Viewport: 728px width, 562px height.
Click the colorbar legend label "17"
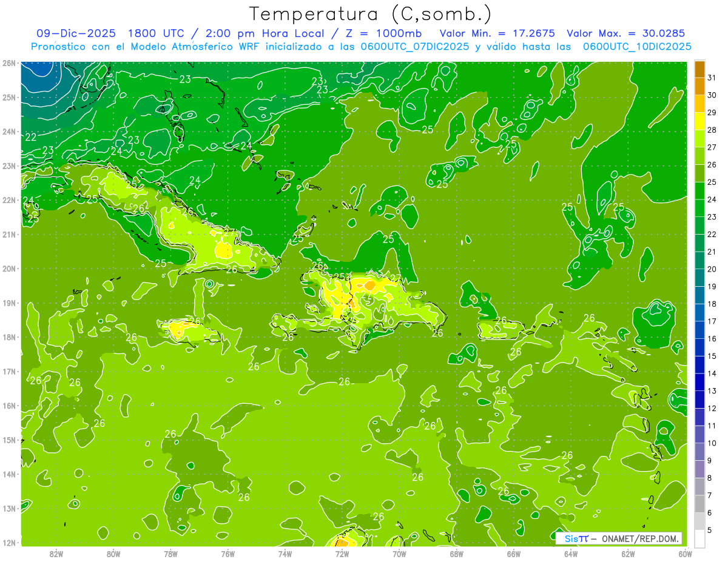tap(712, 322)
